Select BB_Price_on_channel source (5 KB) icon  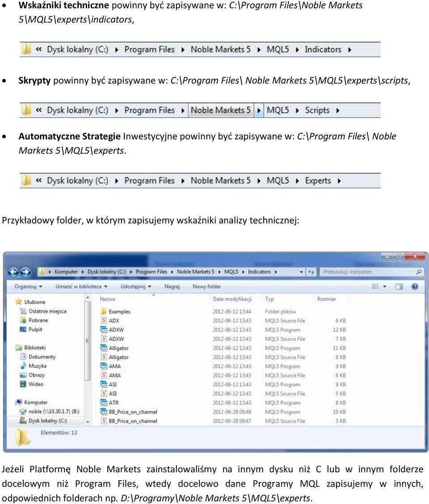(x=103, y=421)
